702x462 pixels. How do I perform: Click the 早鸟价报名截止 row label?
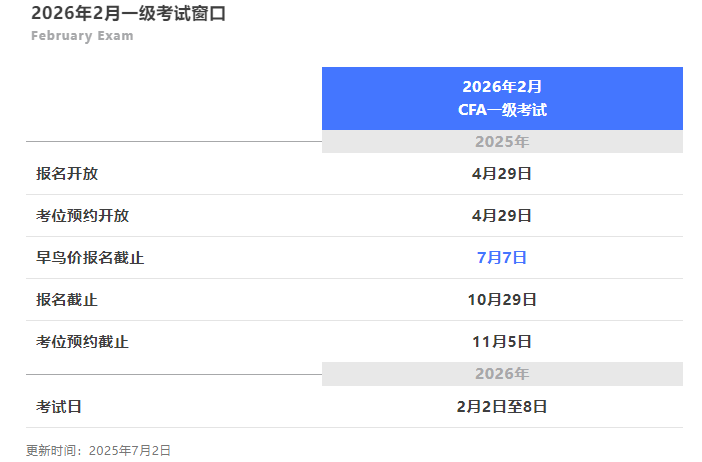coord(90,258)
